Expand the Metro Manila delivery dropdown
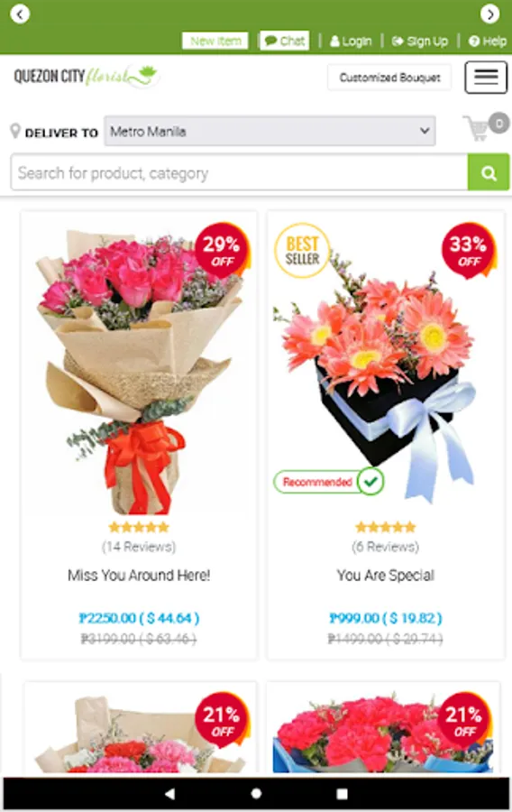Viewport: 512px width, 812px height. coord(270,131)
